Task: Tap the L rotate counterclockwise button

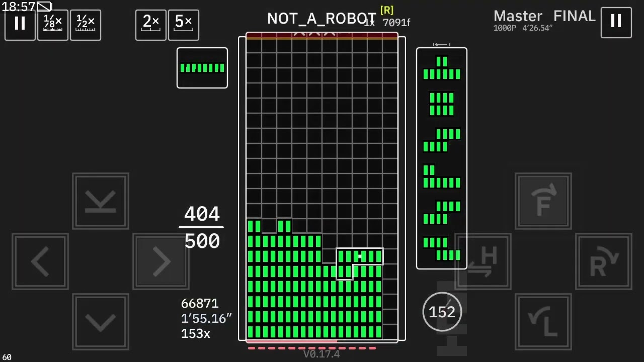Action: (x=543, y=322)
